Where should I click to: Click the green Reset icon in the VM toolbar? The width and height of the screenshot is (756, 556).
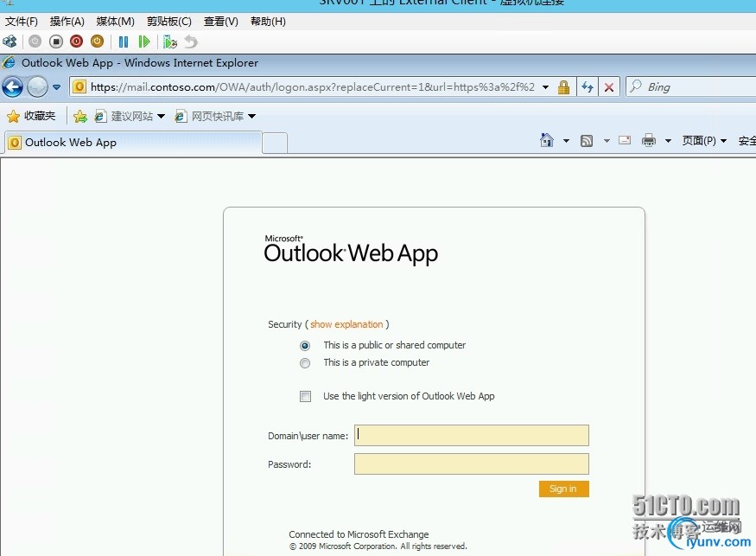[x=143, y=42]
